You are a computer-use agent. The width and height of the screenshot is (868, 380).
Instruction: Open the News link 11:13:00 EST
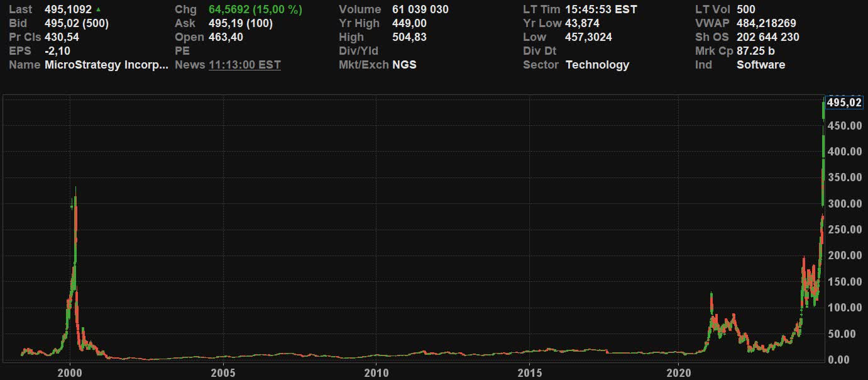[x=245, y=64]
